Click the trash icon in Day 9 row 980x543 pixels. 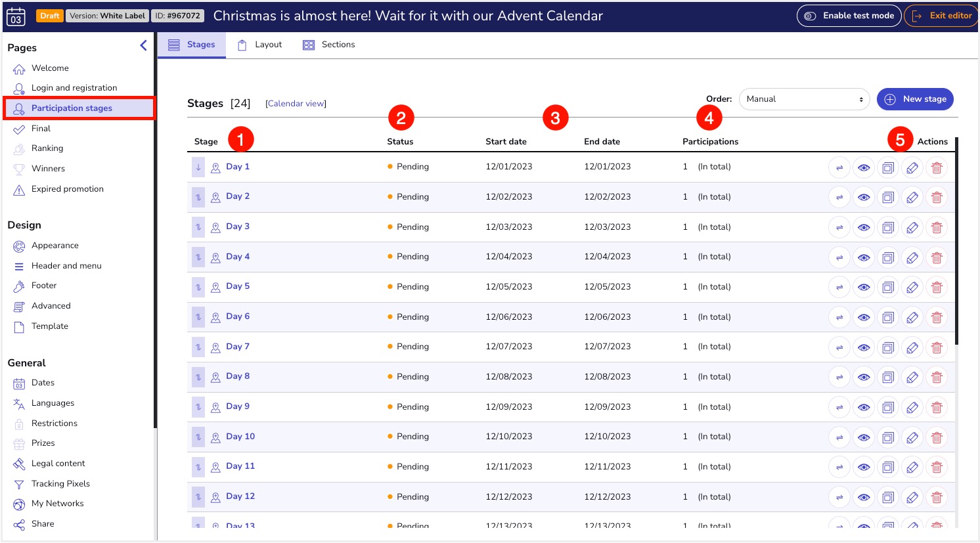tap(937, 407)
